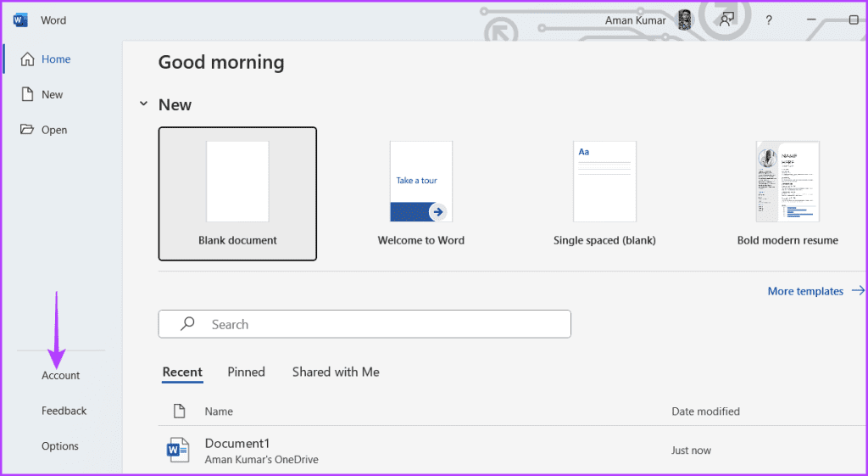Open Help via the question mark icon
868x476 pixels.
[768, 20]
